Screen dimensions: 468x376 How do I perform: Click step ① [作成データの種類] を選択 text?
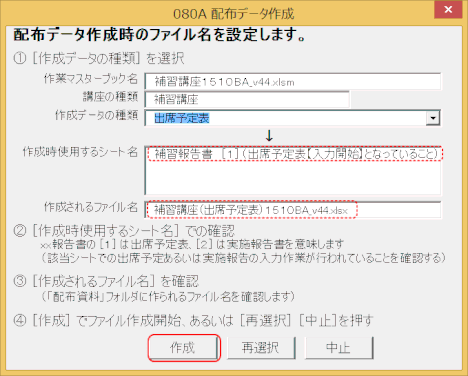point(99,59)
